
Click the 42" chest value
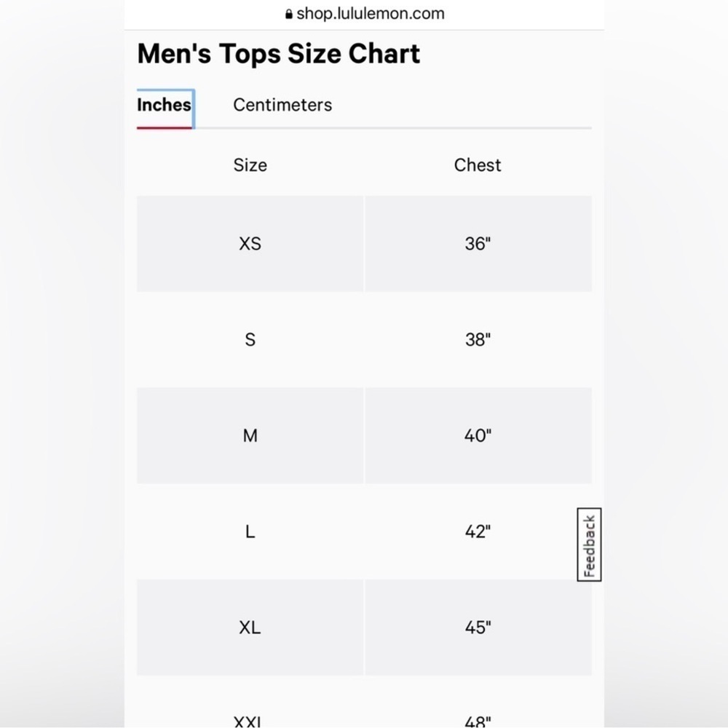click(478, 532)
